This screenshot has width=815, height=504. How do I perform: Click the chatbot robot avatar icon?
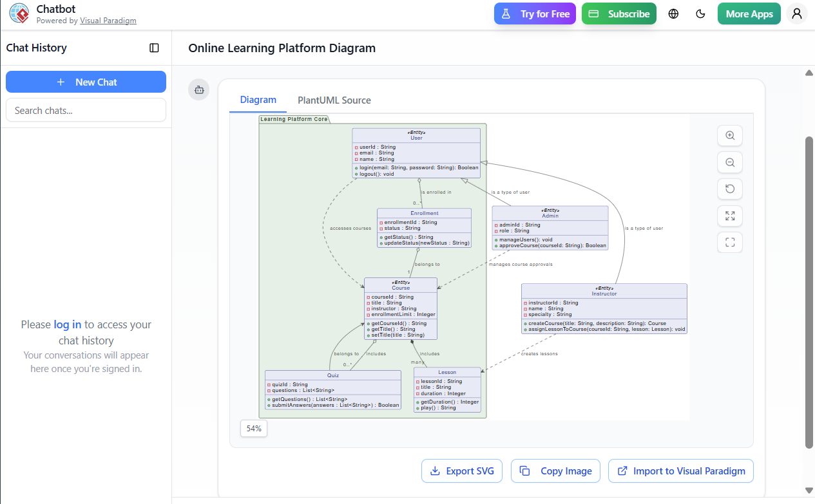198,89
